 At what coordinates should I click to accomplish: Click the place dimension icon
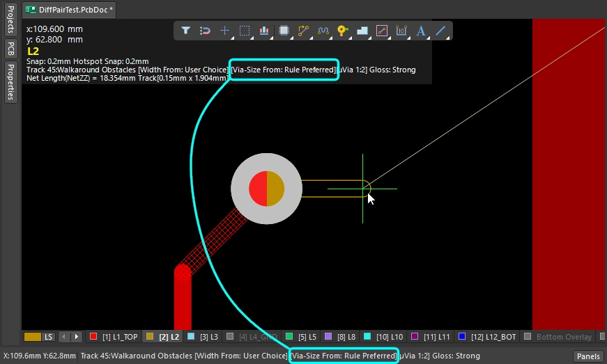pos(401,31)
